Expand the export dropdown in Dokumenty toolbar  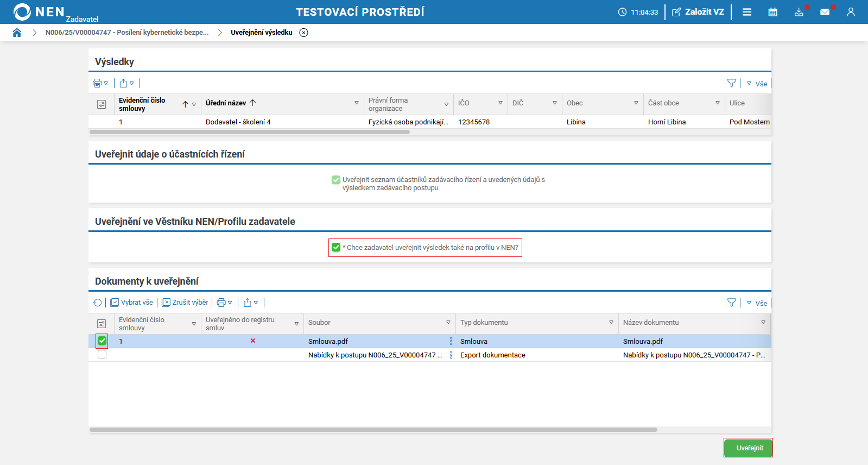tap(251, 303)
